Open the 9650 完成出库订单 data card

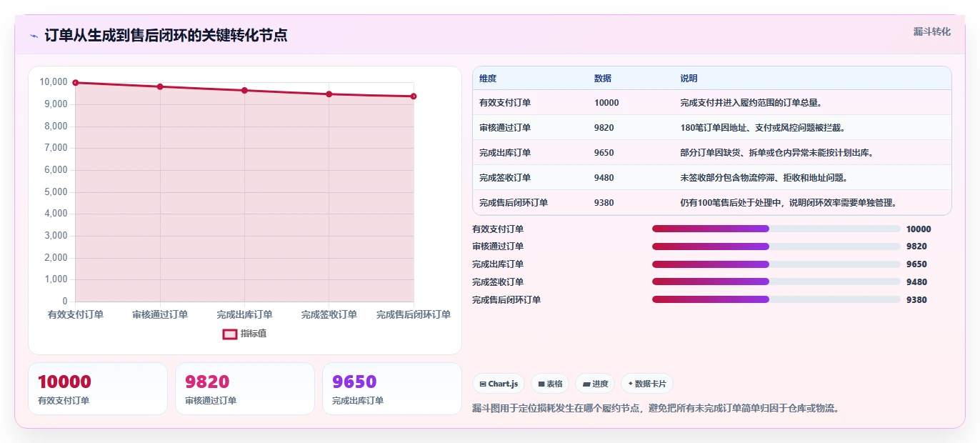coord(392,389)
